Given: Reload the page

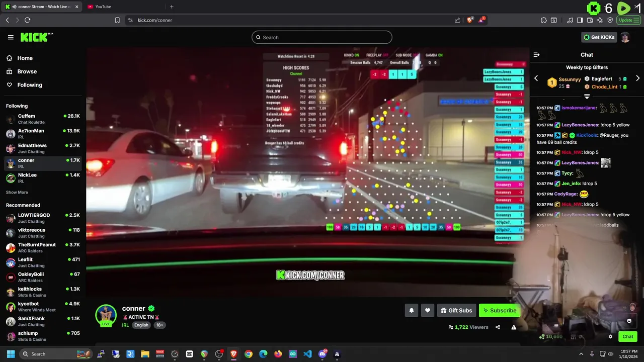Looking at the screenshot, I should click(x=27, y=20).
